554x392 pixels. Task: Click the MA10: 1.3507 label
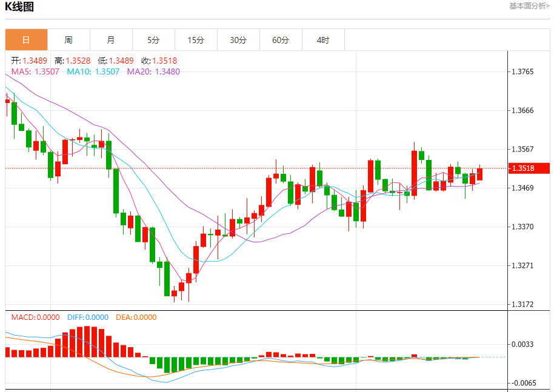click(93, 71)
